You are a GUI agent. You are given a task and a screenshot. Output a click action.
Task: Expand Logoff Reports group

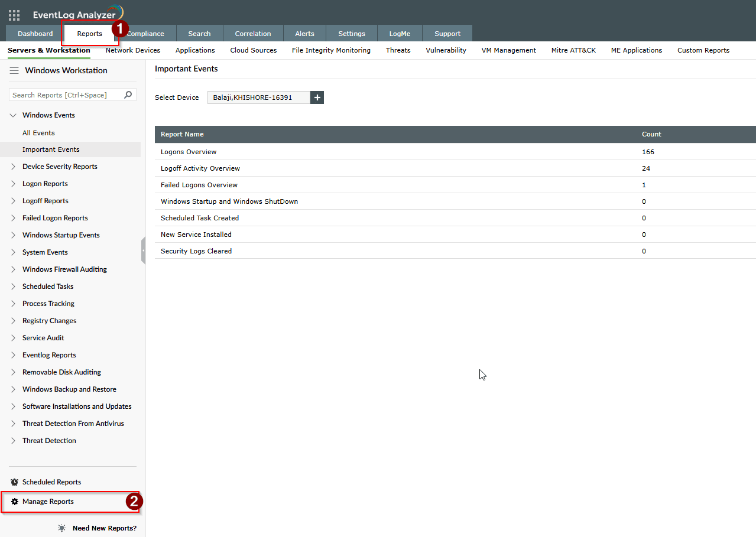(x=13, y=201)
